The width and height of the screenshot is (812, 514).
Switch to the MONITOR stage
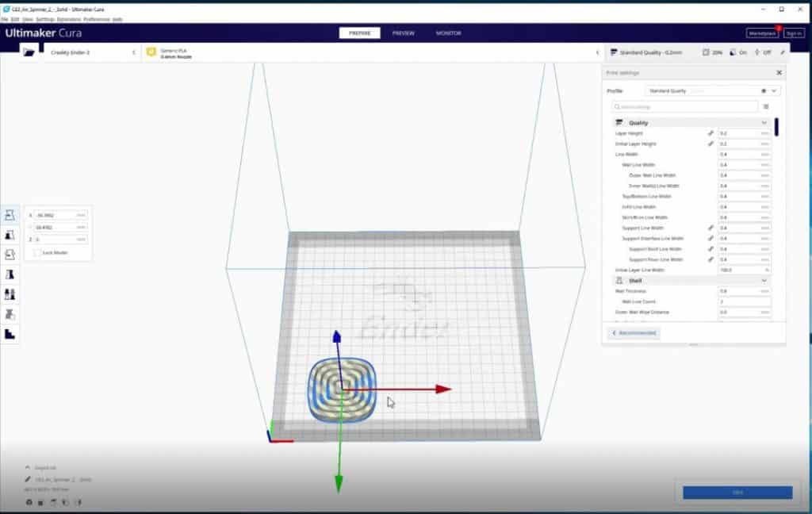point(449,33)
